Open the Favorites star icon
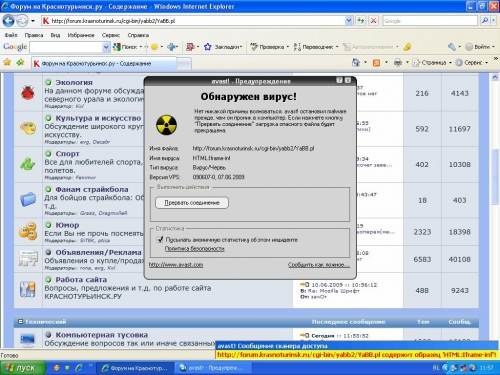Viewport: 500px width, 375px height. click(7, 62)
